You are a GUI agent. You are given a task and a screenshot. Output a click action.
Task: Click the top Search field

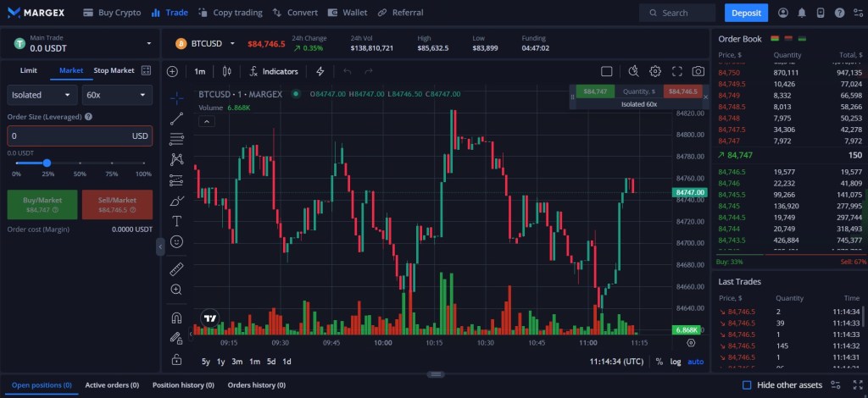point(677,13)
